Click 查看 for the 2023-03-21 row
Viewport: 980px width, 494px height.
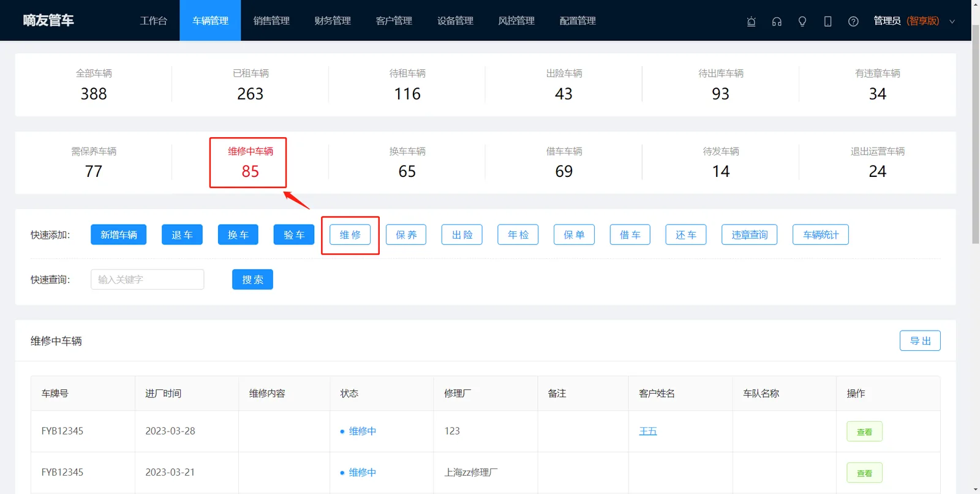(x=865, y=473)
